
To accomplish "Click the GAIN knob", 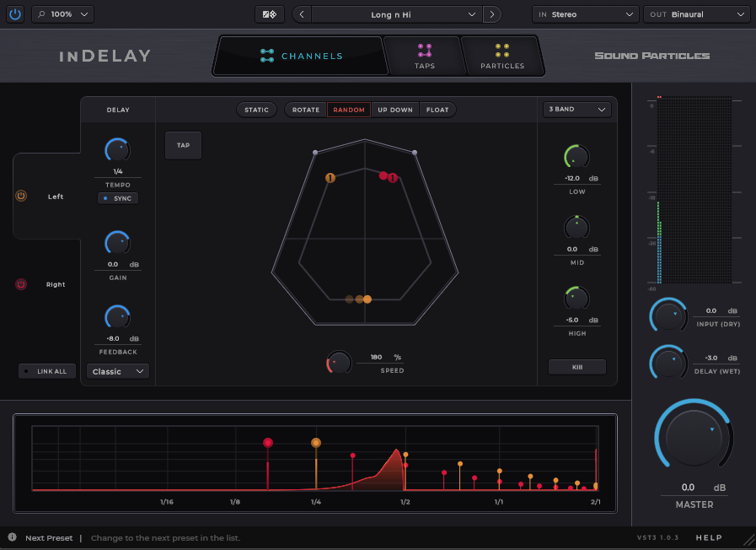I will 118,243.
